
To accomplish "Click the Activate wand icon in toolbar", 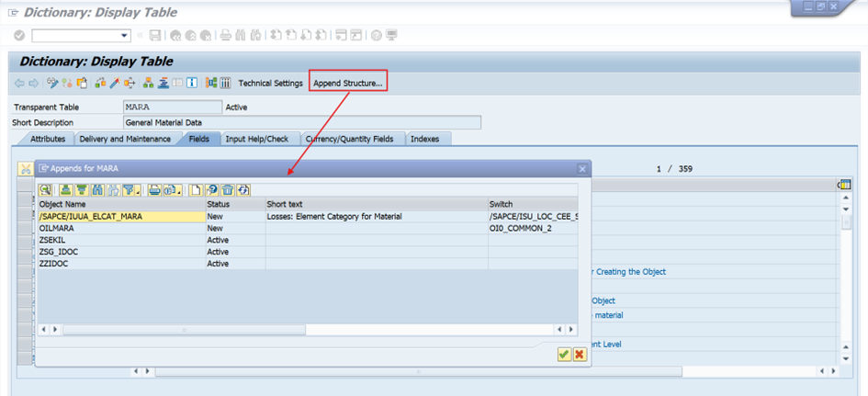I will 115,84.
